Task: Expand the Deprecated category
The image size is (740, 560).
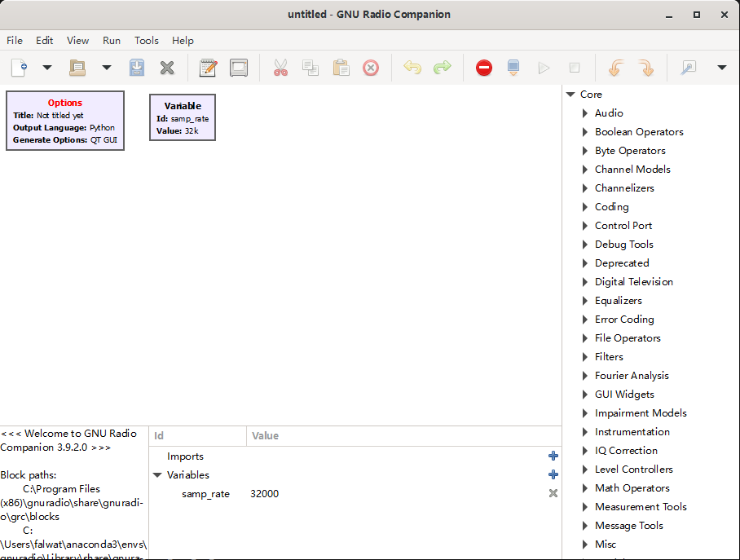Action: [x=584, y=263]
